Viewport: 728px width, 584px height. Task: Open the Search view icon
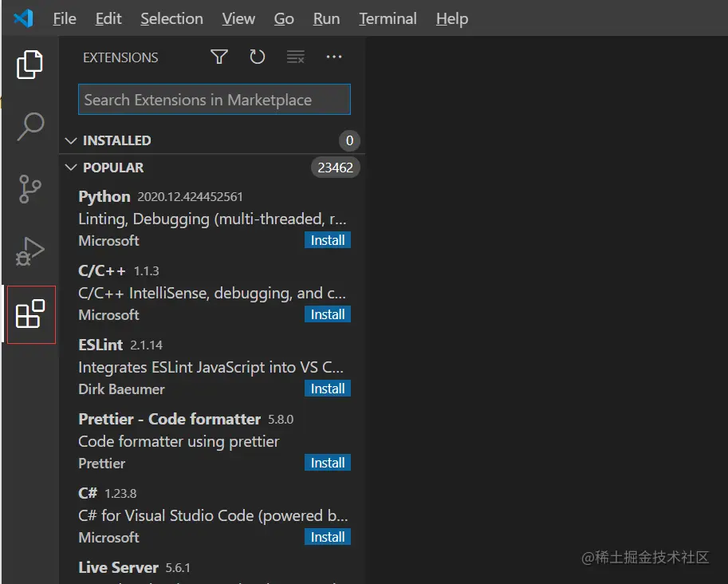[x=30, y=126]
